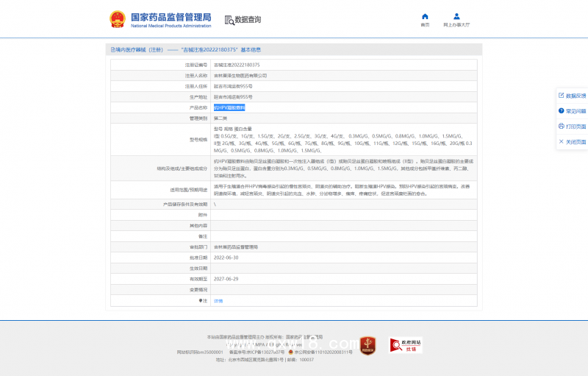The image size is (588, 376).
Task: Click the 数据查询 label
Action: click(248, 20)
